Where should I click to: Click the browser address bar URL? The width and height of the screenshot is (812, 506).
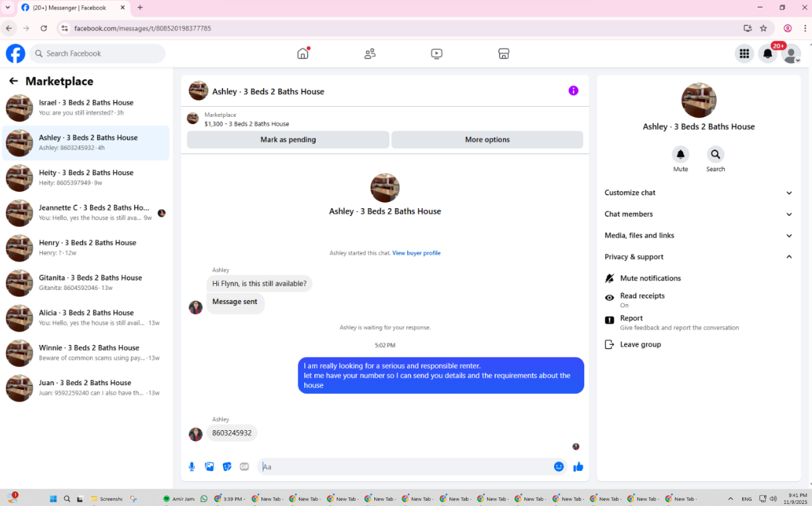point(142,28)
